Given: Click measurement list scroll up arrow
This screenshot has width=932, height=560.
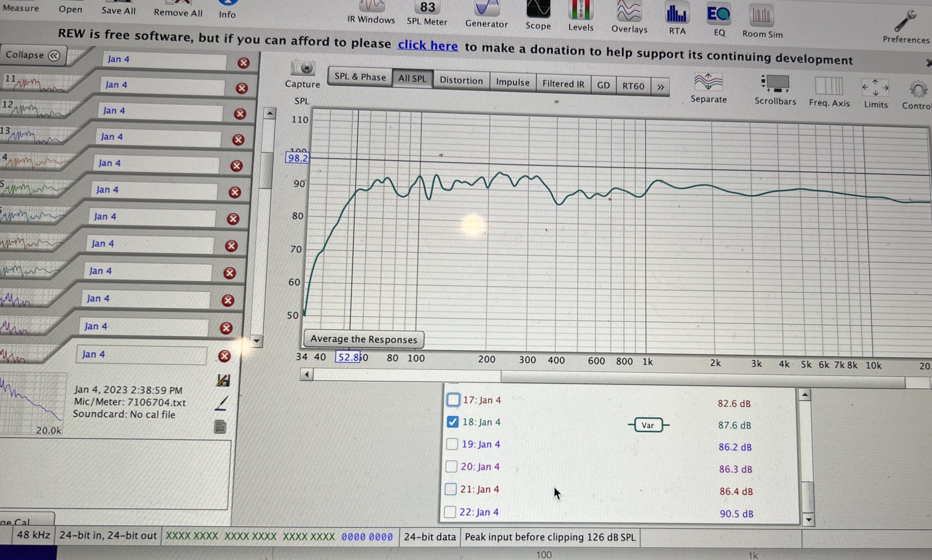Looking at the screenshot, I should 270,113.
